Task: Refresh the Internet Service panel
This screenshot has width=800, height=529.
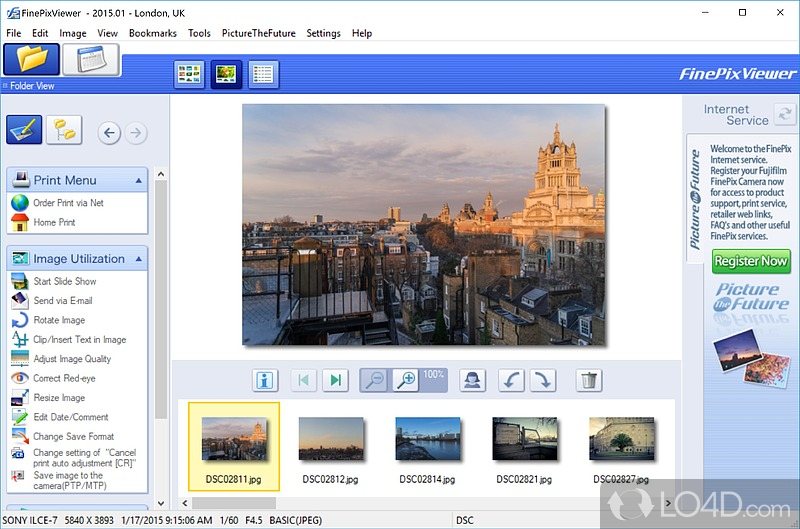Action: click(x=784, y=113)
